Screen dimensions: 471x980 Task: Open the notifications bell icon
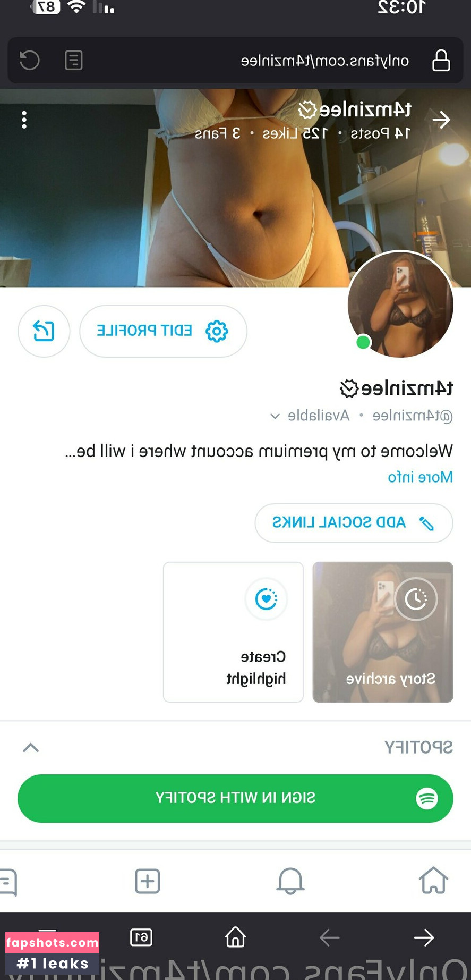[290, 881]
